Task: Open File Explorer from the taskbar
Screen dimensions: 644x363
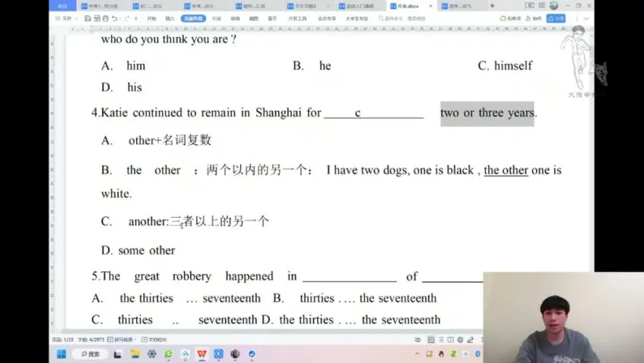Action: [x=135, y=354]
